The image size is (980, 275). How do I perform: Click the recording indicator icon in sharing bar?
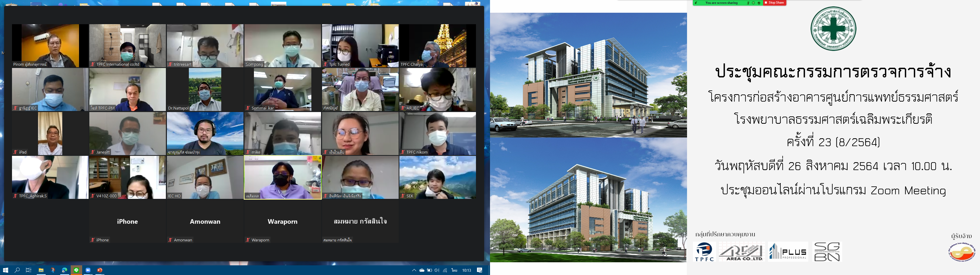tap(753, 3)
